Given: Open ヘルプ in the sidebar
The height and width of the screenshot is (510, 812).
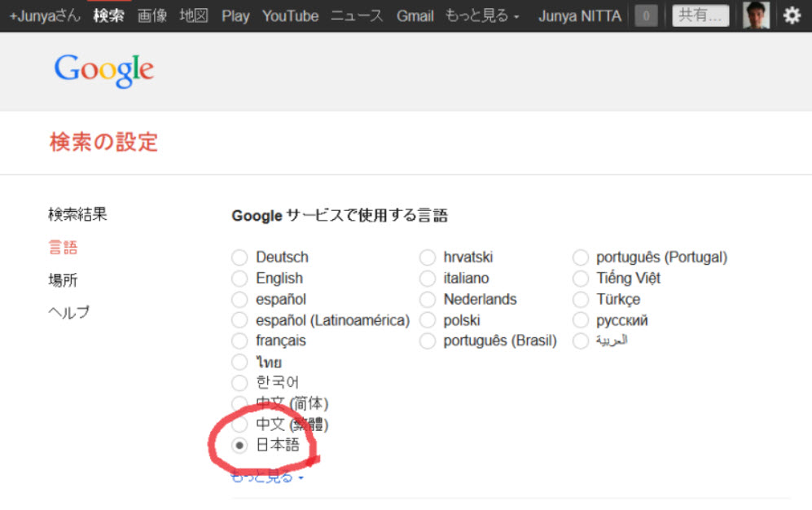Looking at the screenshot, I should pyautogui.click(x=68, y=313).
